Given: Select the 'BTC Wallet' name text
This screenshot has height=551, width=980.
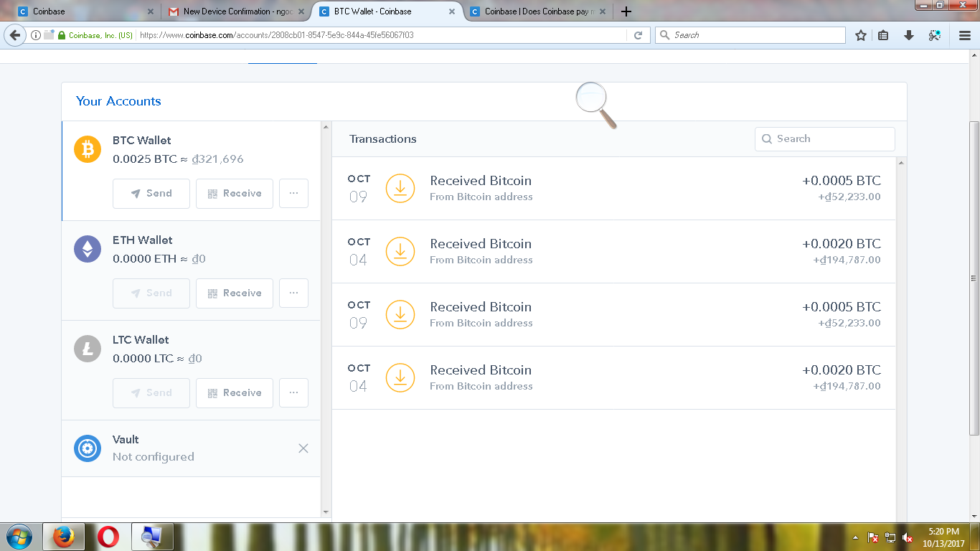Looking at the screenshot, I should coord(142,141).
